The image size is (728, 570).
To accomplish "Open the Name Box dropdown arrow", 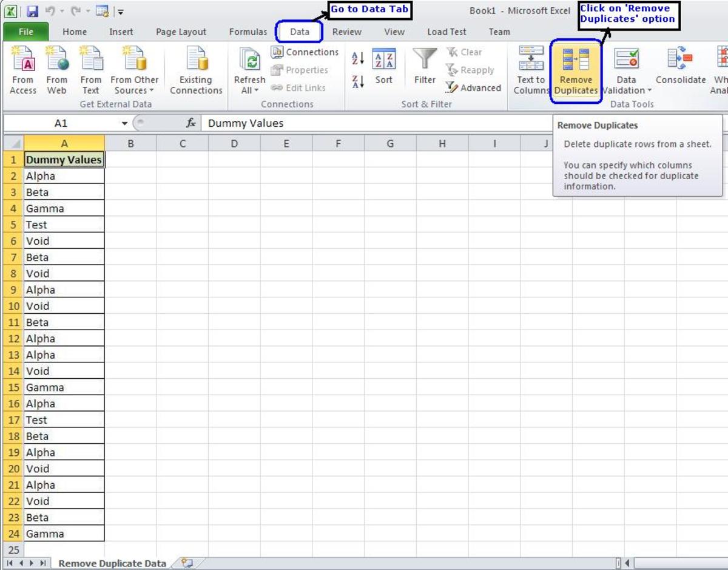I will tap(124, 123).
